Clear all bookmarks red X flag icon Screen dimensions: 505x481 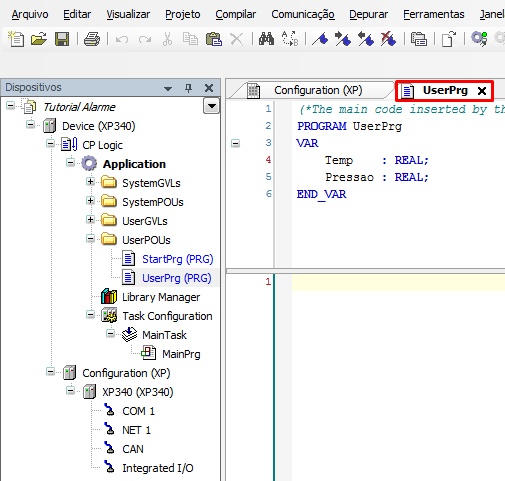tap(389, 39)
